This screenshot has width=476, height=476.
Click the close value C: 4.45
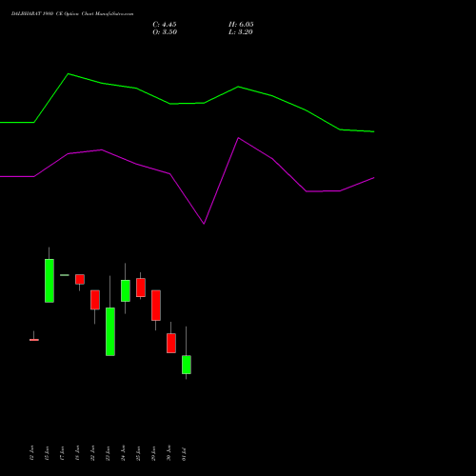tap(165, 25)
